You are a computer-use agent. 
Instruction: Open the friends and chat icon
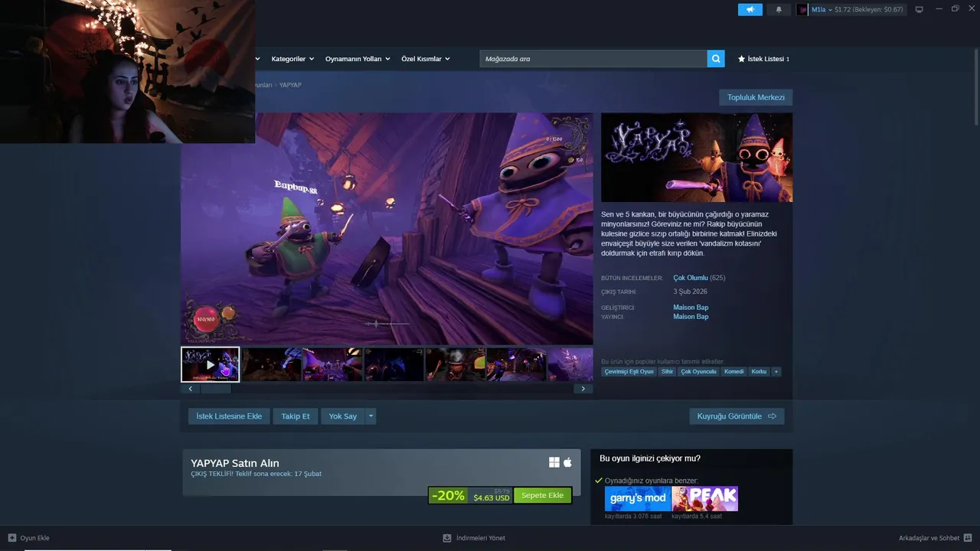click(x=968, y=538)
